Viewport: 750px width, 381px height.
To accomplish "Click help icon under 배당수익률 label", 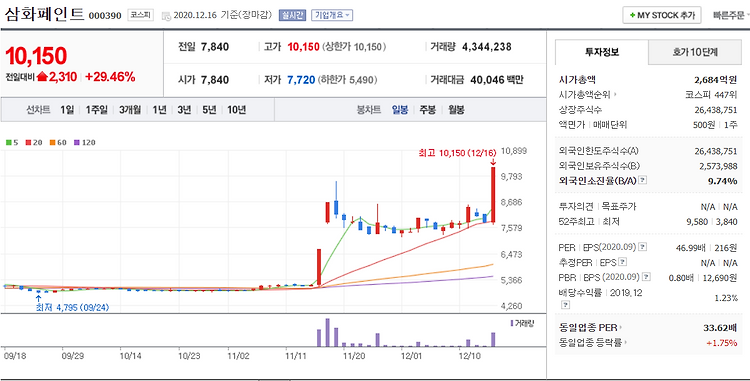I will pos(565,305).
